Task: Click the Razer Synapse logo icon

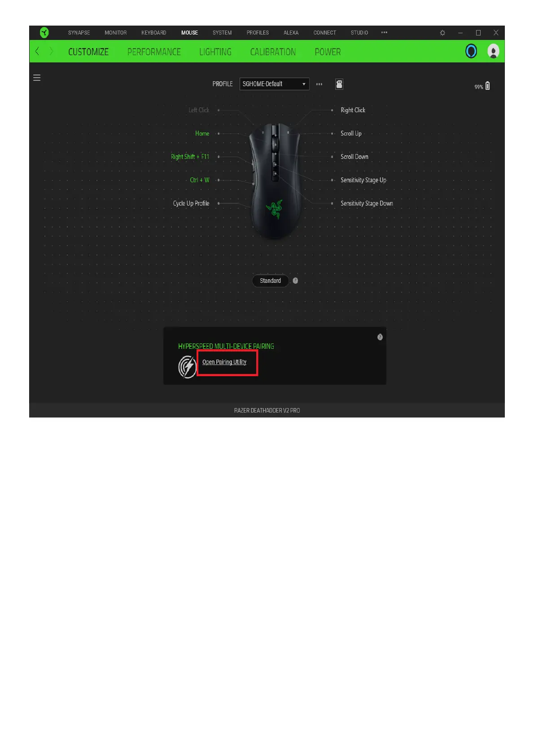Action: point(44,32)
